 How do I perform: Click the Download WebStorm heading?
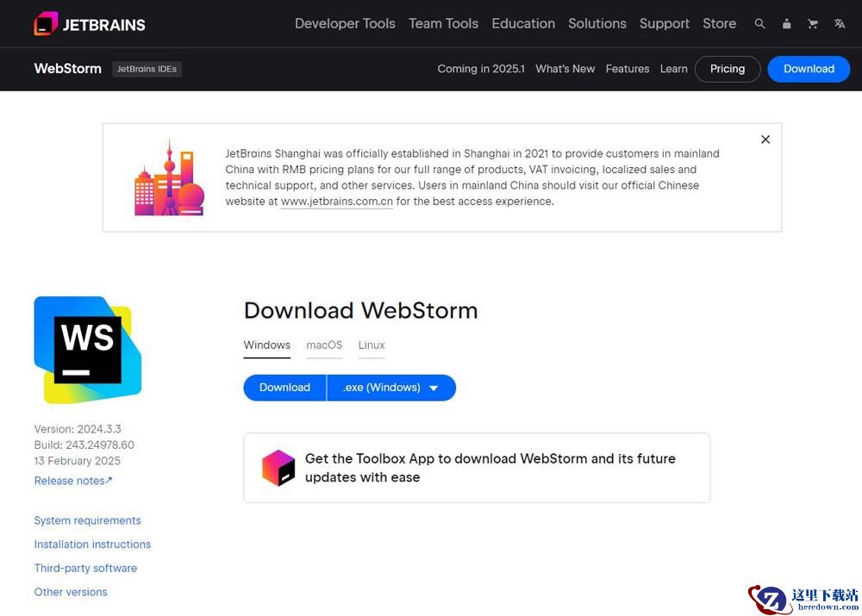point(360,310)
